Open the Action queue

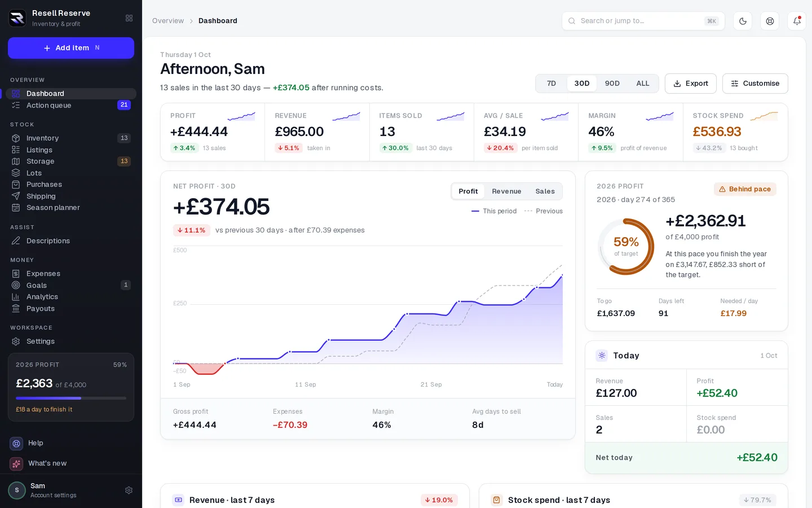[x=71, y=106]
